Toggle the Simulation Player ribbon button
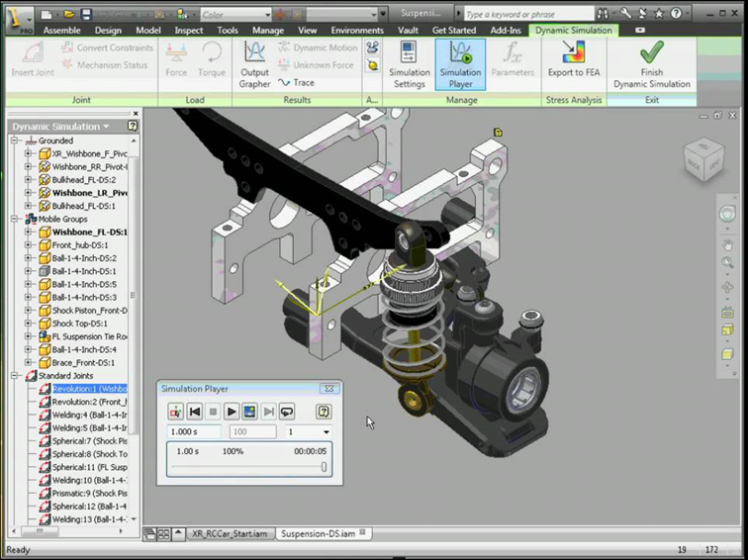The image size is (748, 560). pos(460,63)
